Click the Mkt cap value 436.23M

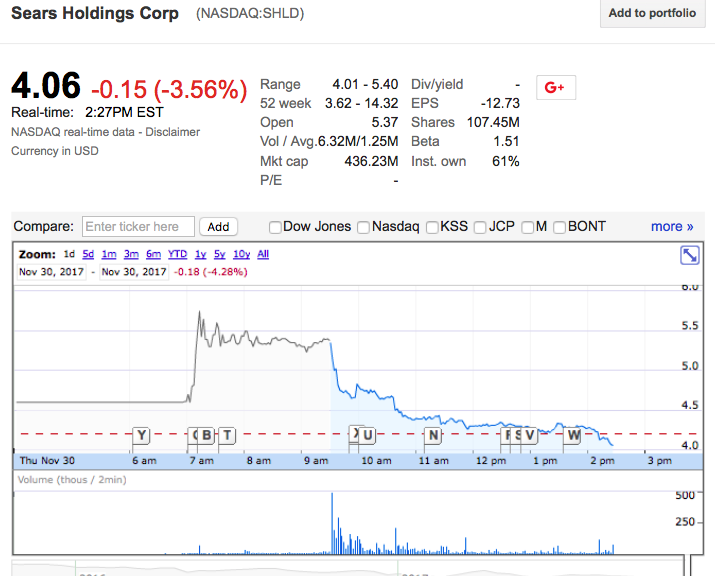click(x=371, y=161)
